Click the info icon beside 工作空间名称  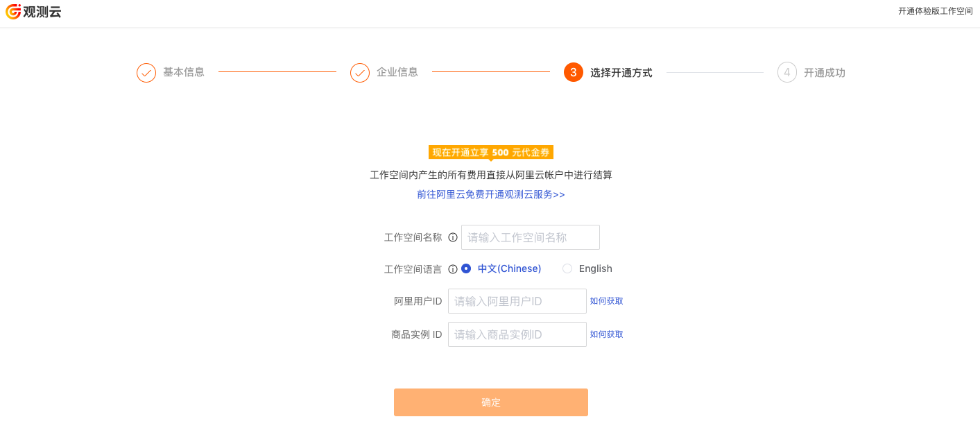point(453,237)
